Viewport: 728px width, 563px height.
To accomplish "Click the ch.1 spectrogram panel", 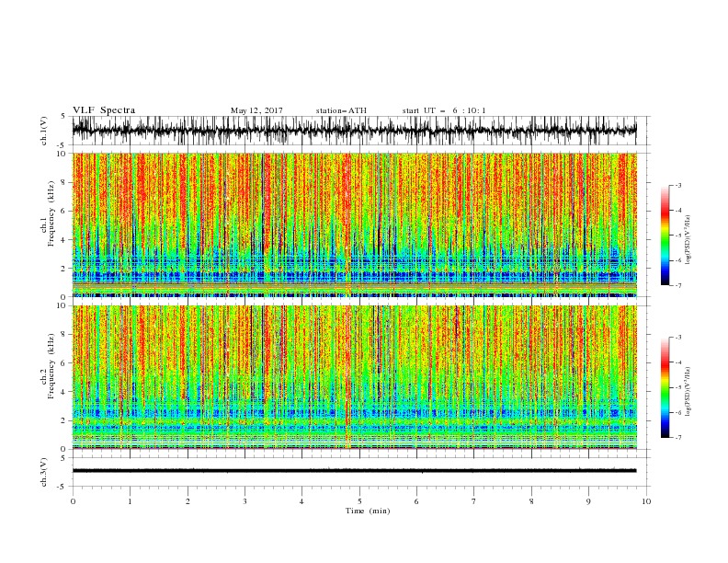I will click(x=355, y=224).
